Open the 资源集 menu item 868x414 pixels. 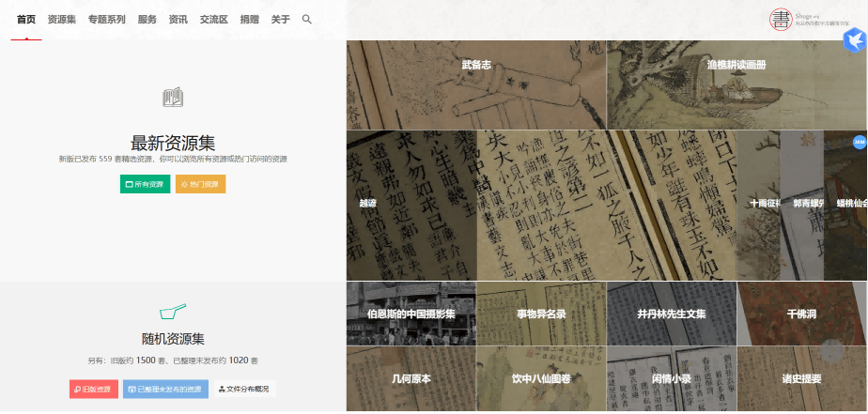click(x=62, y=19)
